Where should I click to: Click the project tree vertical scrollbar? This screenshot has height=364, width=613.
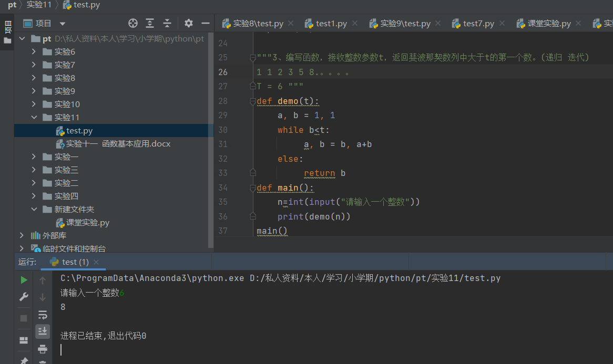point(211,141)
